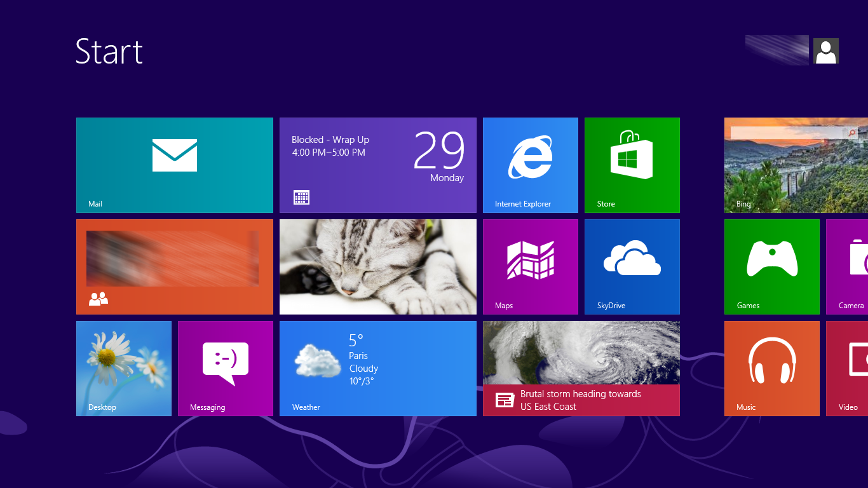Click the Bing search box
868x488 pixels.
(794, 133)
